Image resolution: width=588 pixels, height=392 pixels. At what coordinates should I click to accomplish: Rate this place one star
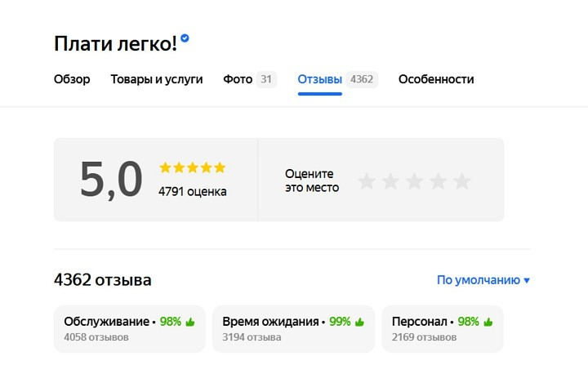click(x=367, y=181)
